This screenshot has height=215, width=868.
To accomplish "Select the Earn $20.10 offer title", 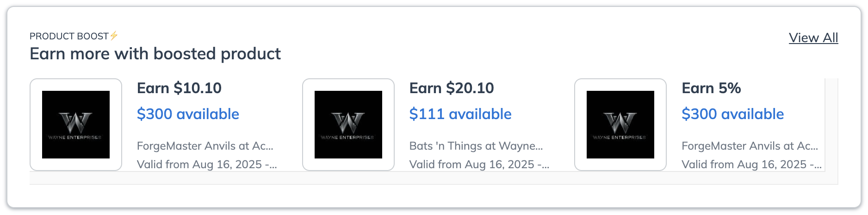I will tap(452, 88).
